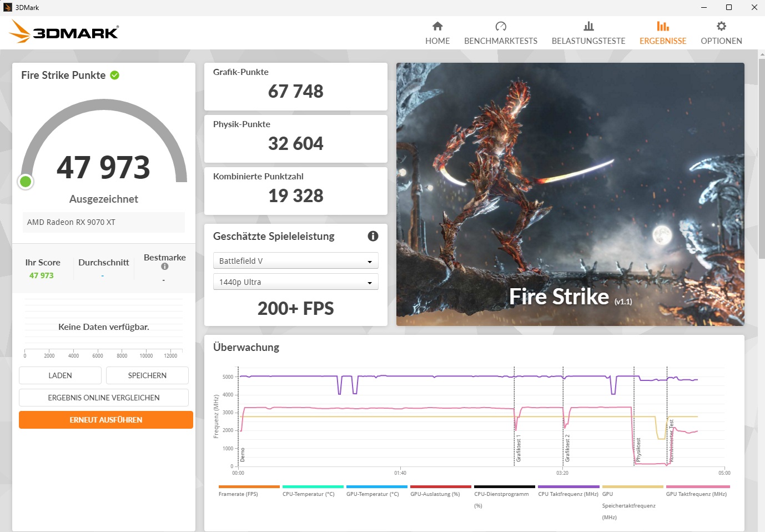Click the green checkmark next to Fire Strike Punkte
This screenshot has height=532, width=765.
point(115,75)
